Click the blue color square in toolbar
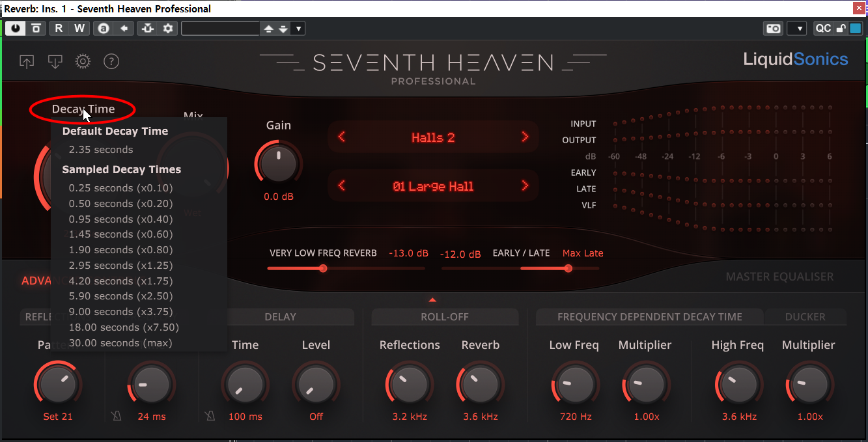 click(855, 28)
